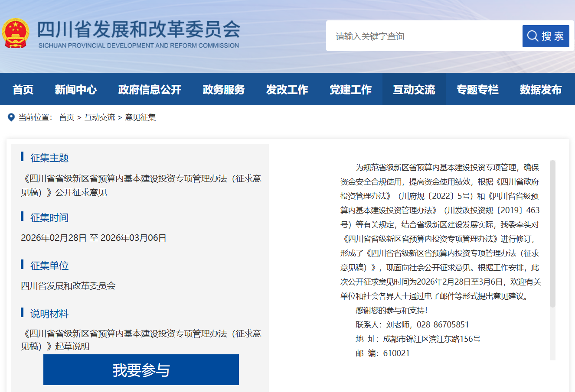Click 意见征集 in the breadcrumb

(x=140, y=117)
